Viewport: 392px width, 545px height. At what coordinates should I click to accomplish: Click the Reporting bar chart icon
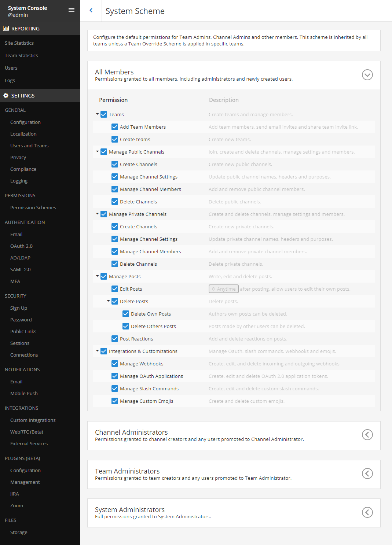6,28
